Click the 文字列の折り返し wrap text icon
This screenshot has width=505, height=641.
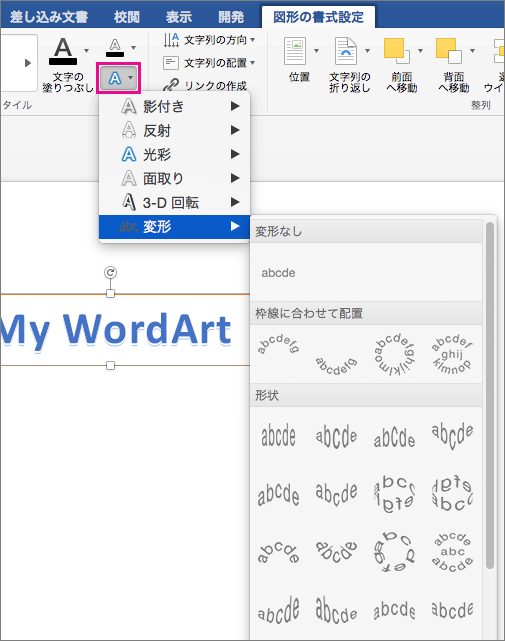(346, 51)
